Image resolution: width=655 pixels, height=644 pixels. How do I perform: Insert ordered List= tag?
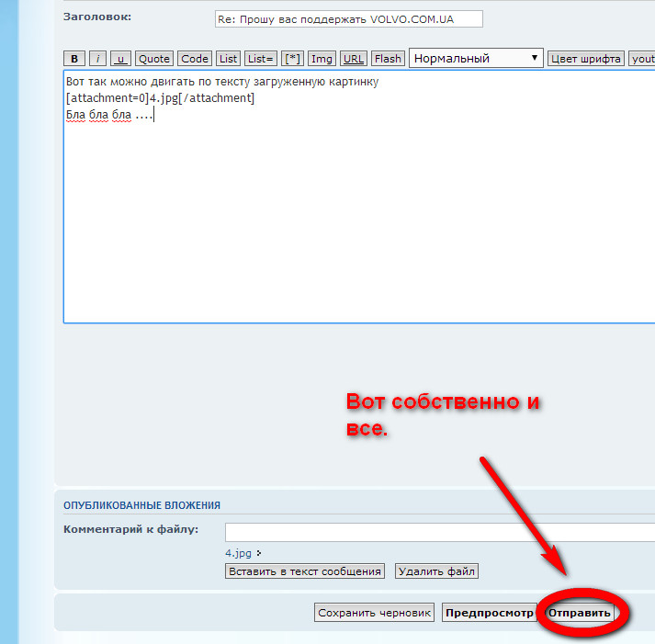pos(261,58)
